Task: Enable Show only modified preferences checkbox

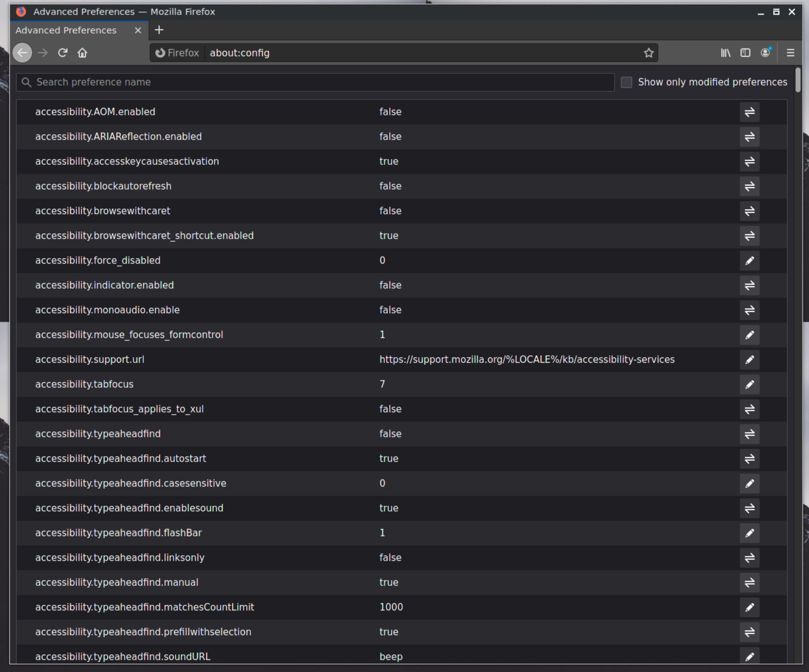Action: pyautogui.click(x=626, y=82)
